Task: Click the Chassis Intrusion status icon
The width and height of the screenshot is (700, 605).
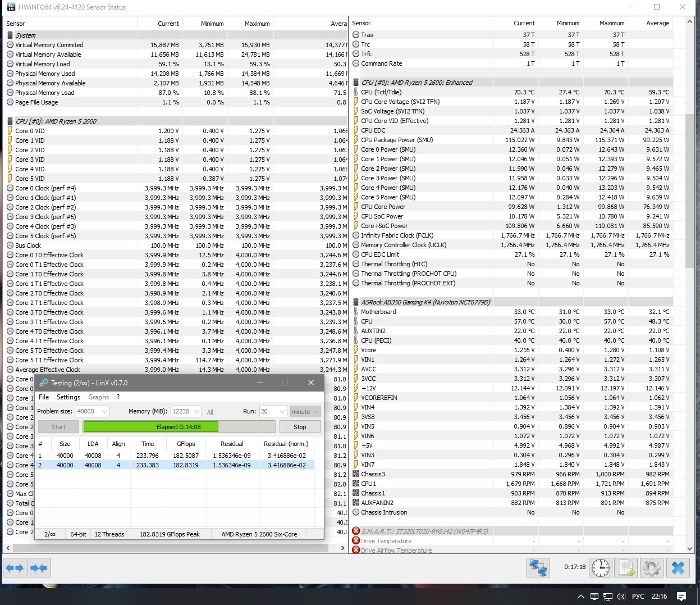Action: tap(356, 512)
